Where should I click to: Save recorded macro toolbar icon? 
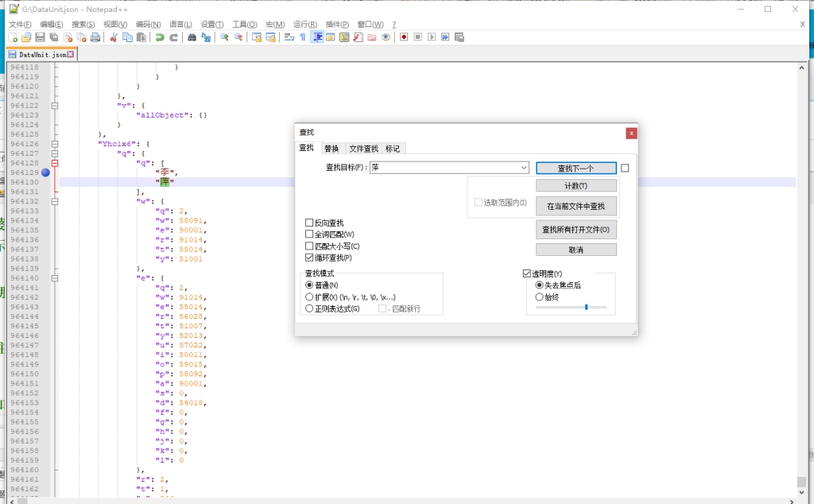[459, 37]
